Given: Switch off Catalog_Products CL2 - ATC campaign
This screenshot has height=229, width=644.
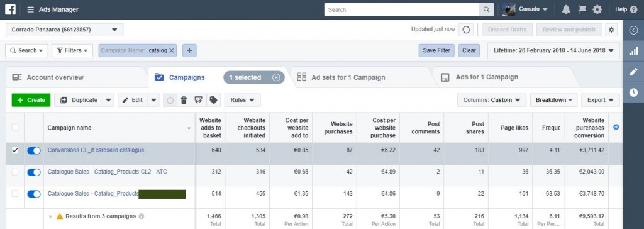Looking at the screenshot, I should coord(34,172).
